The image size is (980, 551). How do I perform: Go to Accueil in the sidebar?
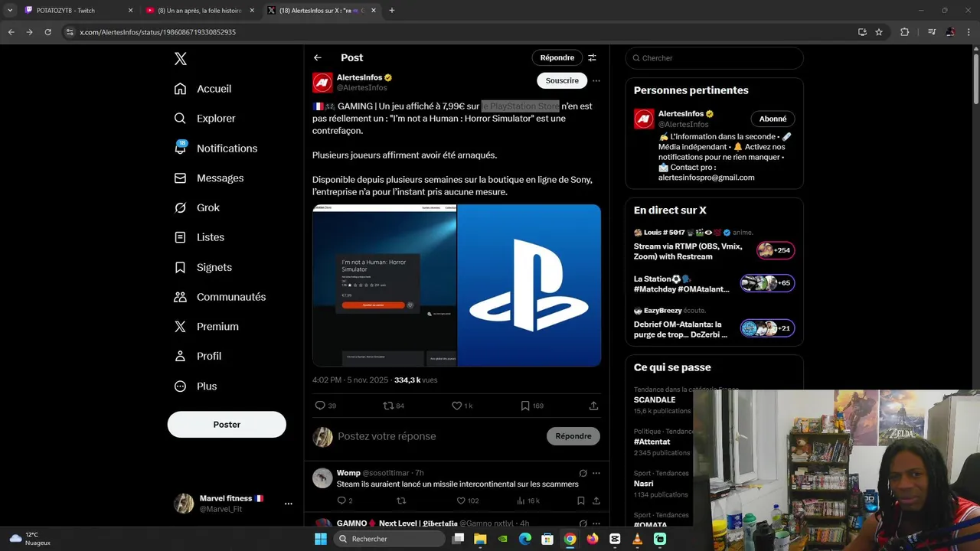point(203,89)
